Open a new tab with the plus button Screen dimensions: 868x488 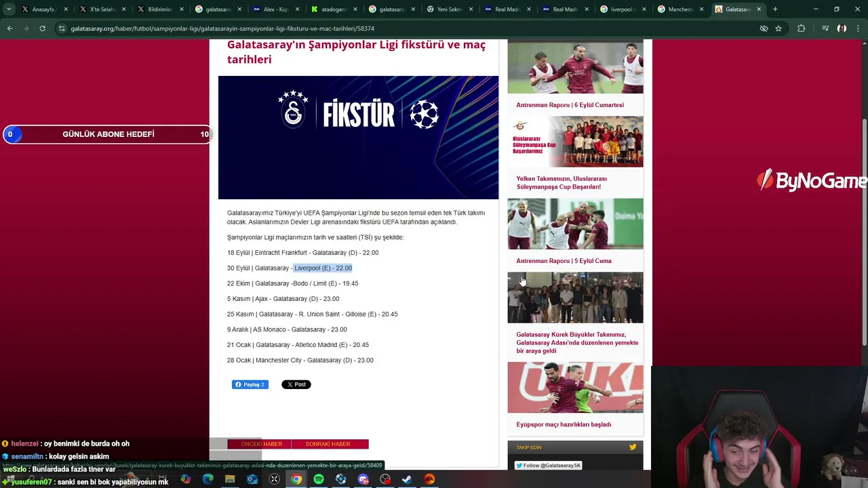[x=775, y=9]
